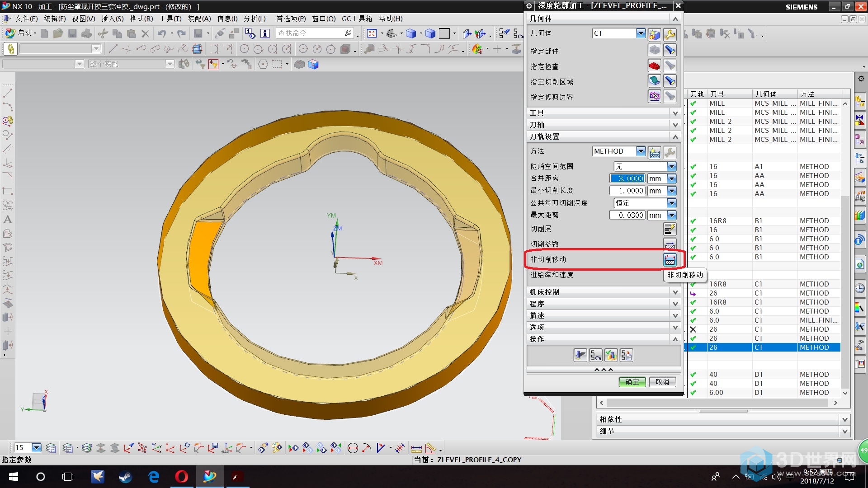Edit geometry wrench icon beside C1

tap(670, 34)
